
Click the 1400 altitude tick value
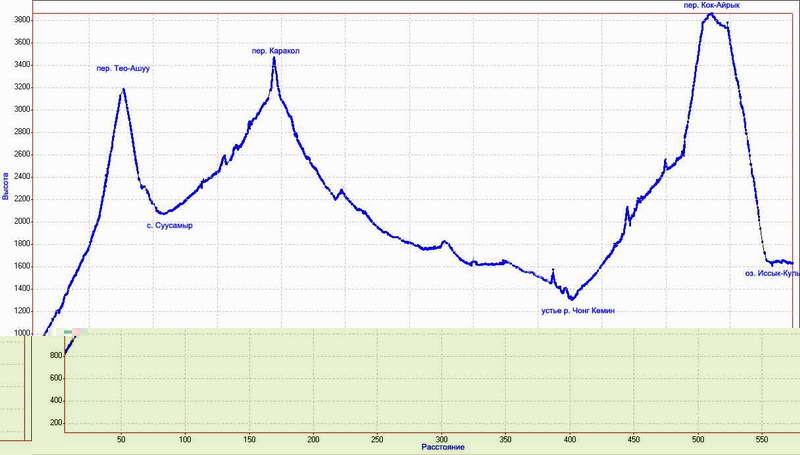click(x=22, y=289)
